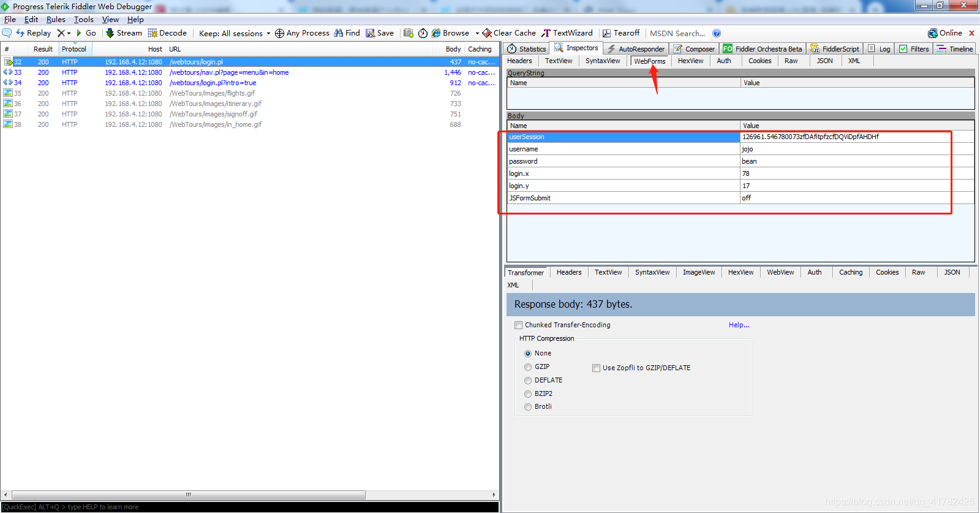Select Brotli compression radio button
980x513 pixels.
(528, 407)
